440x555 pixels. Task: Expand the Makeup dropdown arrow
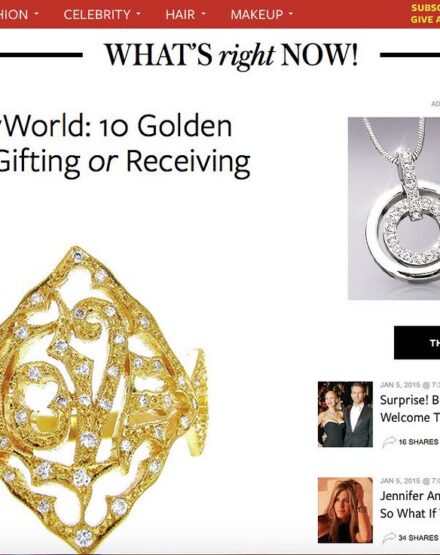pos(291,14)
